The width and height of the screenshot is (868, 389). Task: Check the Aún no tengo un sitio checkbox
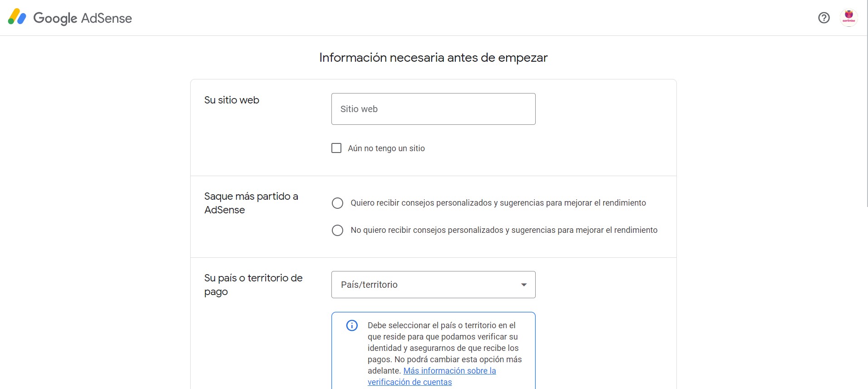tap(336, 148)
